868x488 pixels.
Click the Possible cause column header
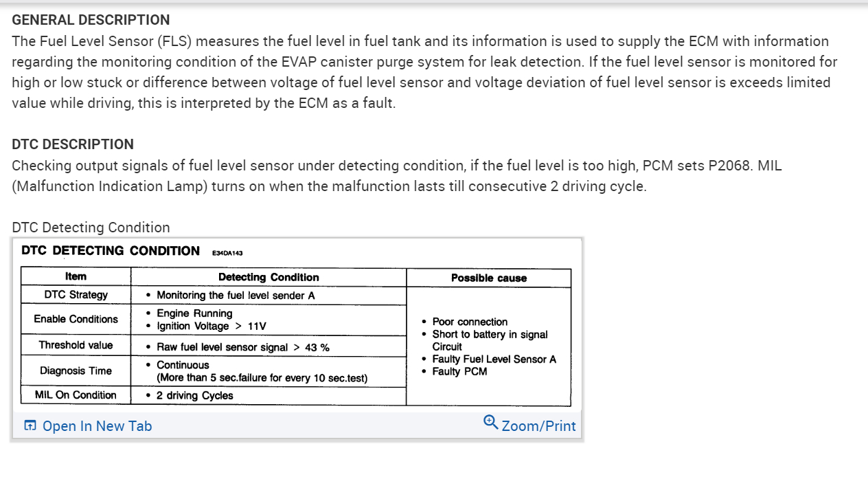click(x=488, y=278)
